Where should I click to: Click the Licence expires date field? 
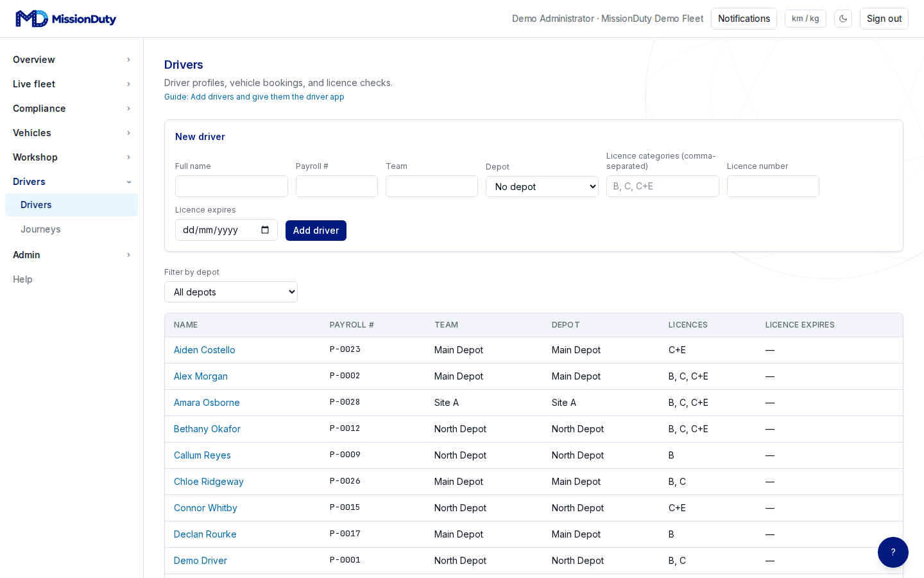tap(227, 230)
